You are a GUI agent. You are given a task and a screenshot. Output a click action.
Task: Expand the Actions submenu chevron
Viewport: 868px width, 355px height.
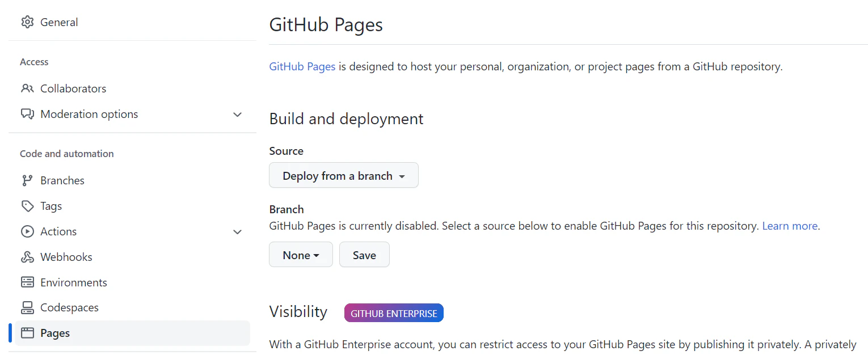coord(238,232)
